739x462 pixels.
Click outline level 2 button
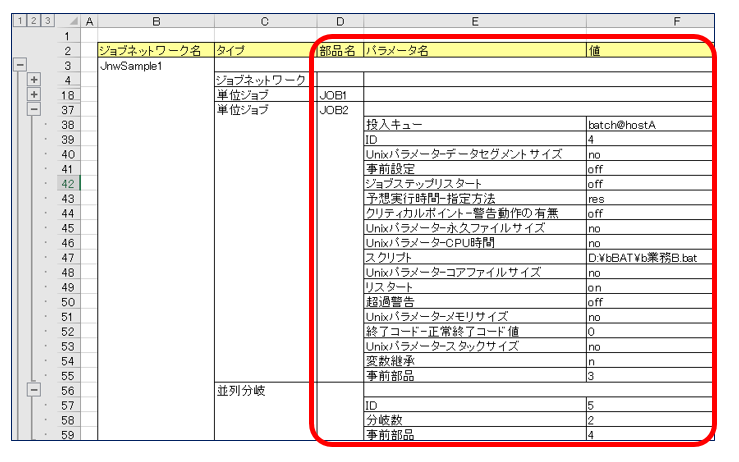[x=33, y=20]
